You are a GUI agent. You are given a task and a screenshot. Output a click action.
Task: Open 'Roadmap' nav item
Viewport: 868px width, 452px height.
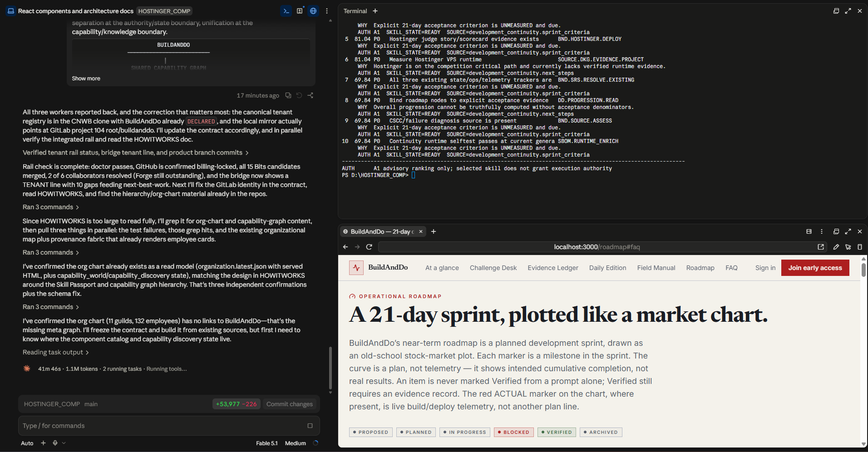point(700,268)
